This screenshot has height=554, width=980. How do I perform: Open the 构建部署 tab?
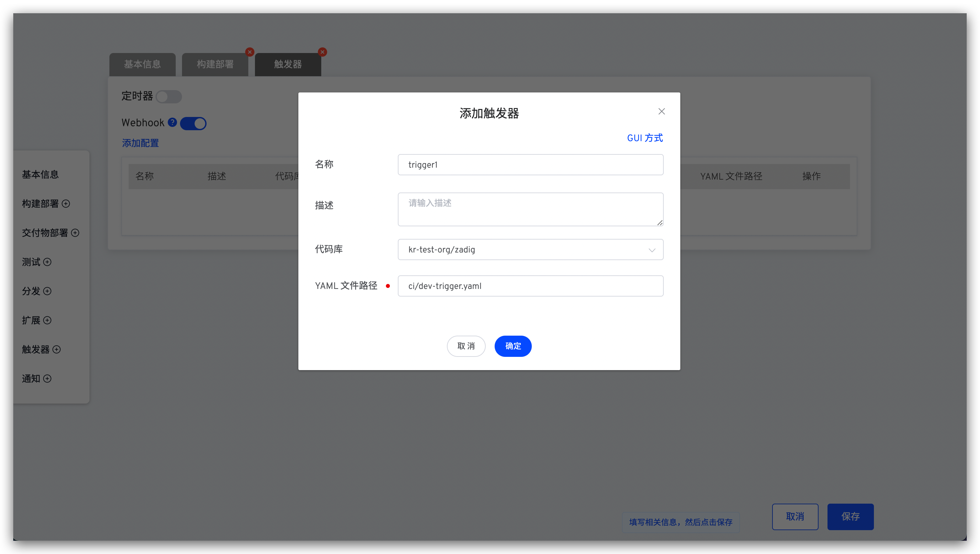point(215,64)
